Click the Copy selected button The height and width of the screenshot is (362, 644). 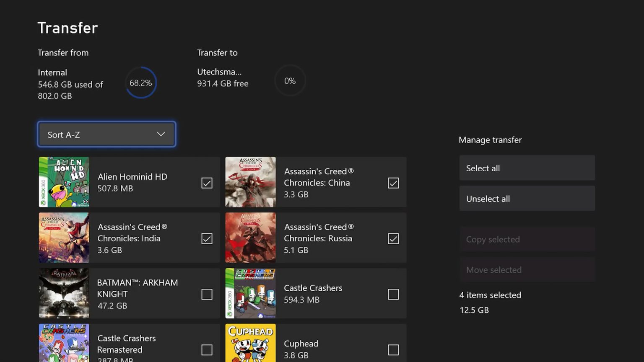527,239
